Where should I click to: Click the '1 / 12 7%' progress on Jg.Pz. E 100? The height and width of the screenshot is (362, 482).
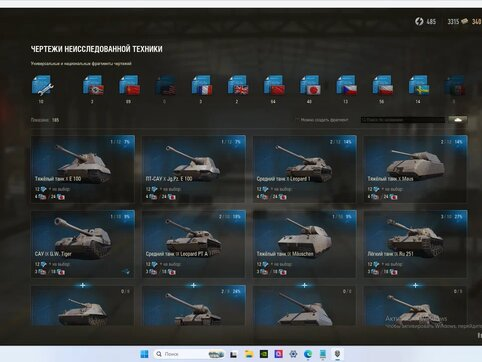(x=231, y=142)
